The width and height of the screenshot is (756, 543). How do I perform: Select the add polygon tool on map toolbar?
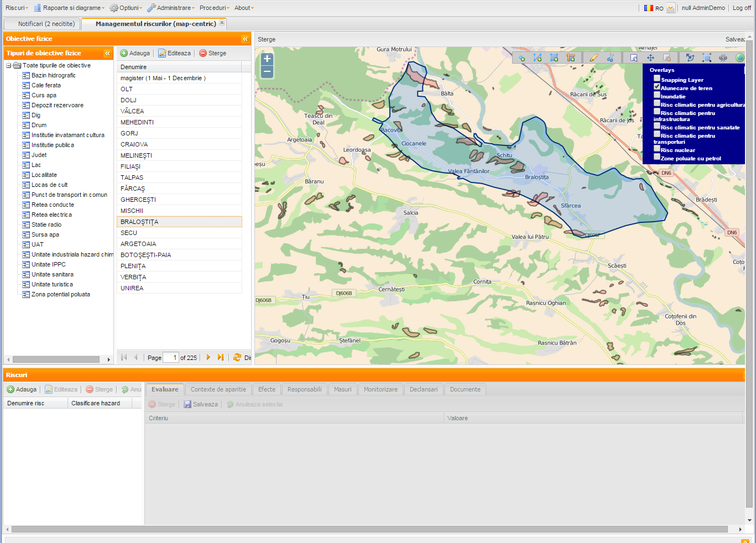[x=554, y=58]
